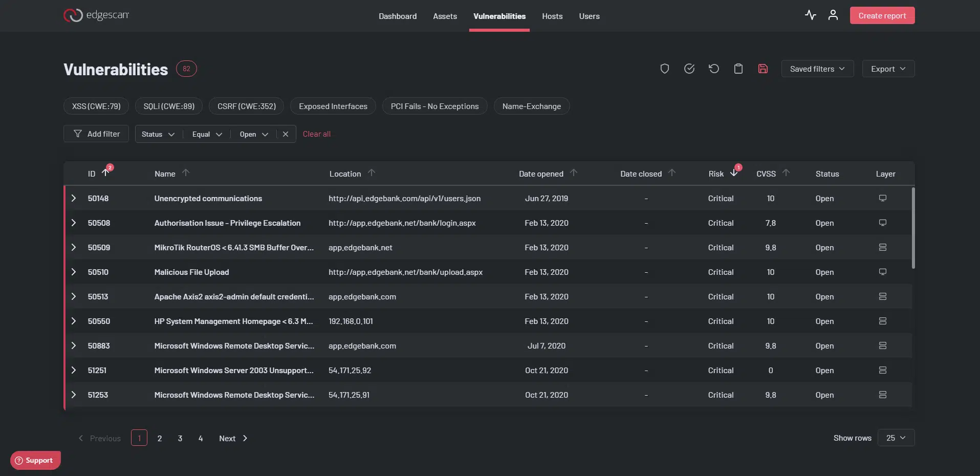Expand row for vulnerability 50513
The height and width of the screenshot is (476, 980).
point(74,296)
